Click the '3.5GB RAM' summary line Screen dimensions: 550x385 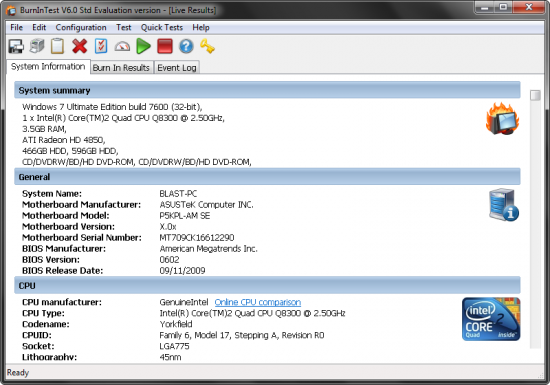click(44, 129)
